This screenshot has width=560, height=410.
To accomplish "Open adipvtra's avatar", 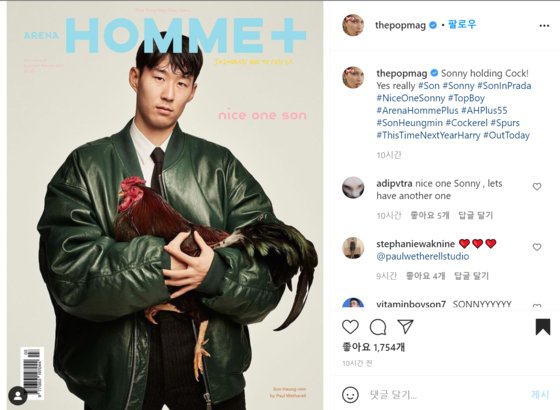I will coord(353,187).
